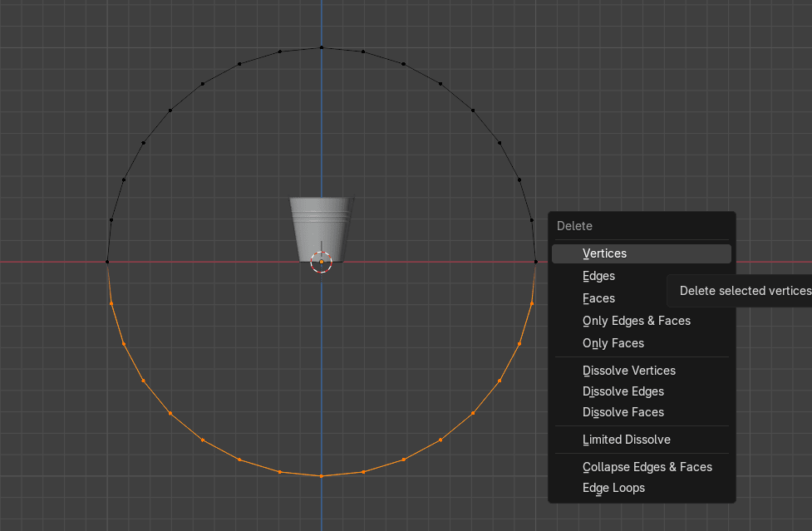
Task: Click the gray bucket object
Action: click(x=322, y=226)
